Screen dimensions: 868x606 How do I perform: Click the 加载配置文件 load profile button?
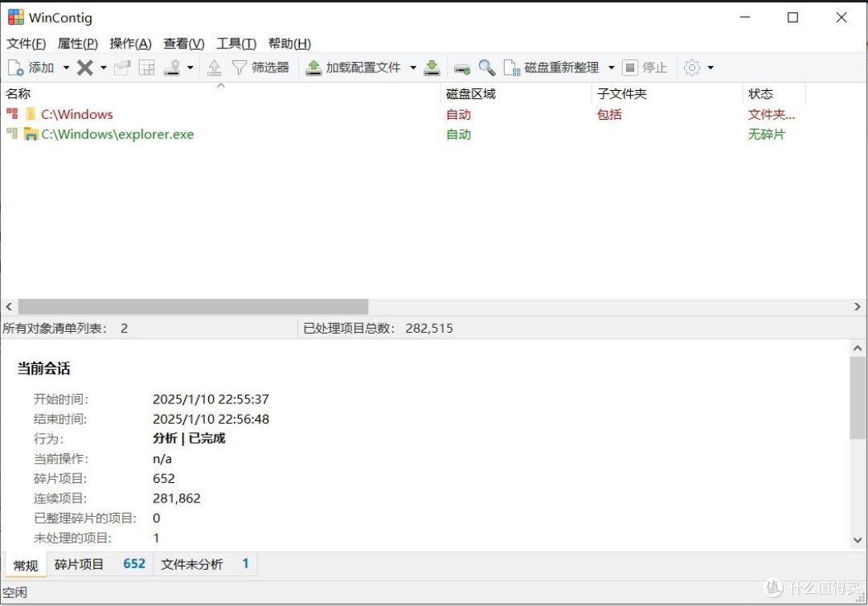pyautogui.click(x=353, y=68)
